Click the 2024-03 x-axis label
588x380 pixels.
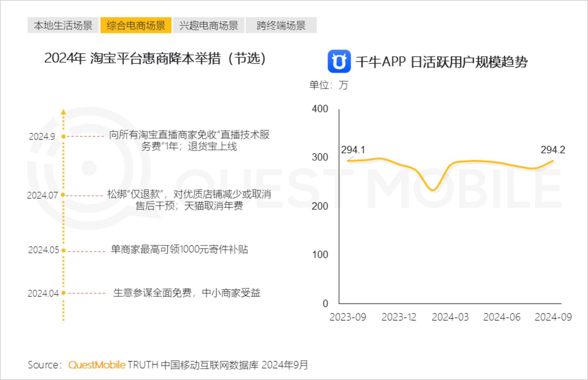(x=450, y=317)
